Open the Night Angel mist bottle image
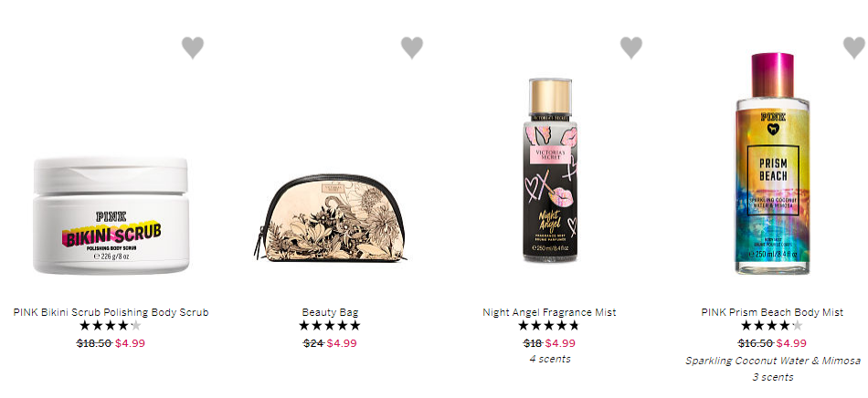 tap(550, 170)
